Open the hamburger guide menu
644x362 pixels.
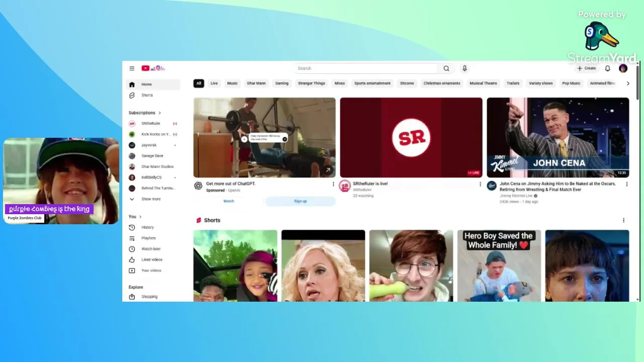[x=132, y=68]
